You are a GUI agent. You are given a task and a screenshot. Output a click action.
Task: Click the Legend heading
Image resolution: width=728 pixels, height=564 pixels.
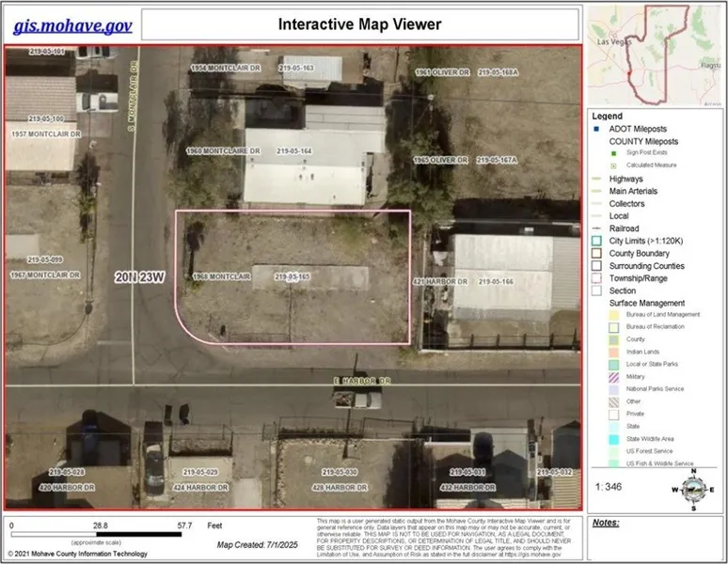tap(607, 116)
